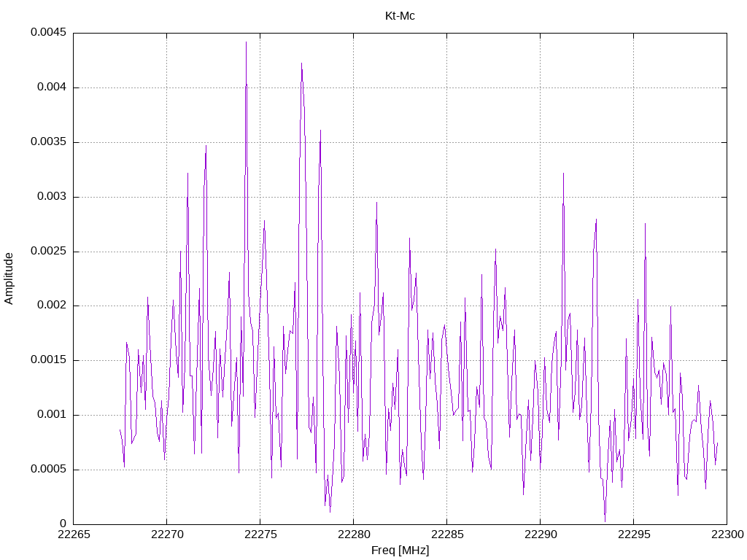Click the 22295 x-axis tick label

point(634,534)
